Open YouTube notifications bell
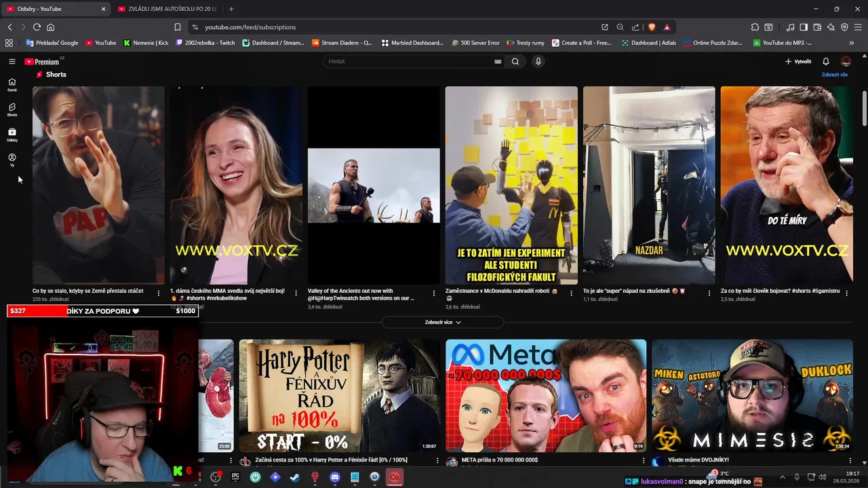The width and height of the screenshot is (868, 488). (x=825, y=62)
